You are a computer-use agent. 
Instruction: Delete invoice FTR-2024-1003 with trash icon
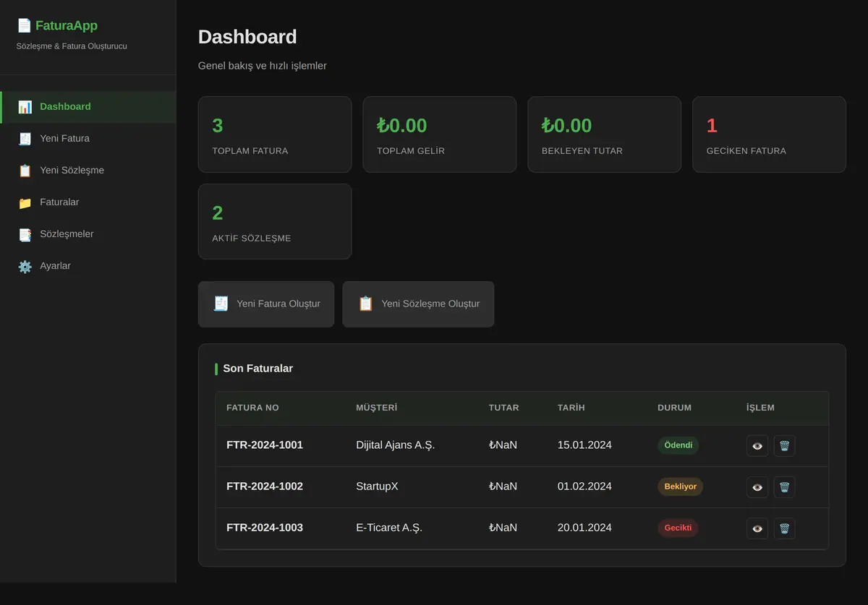point(784,528)
